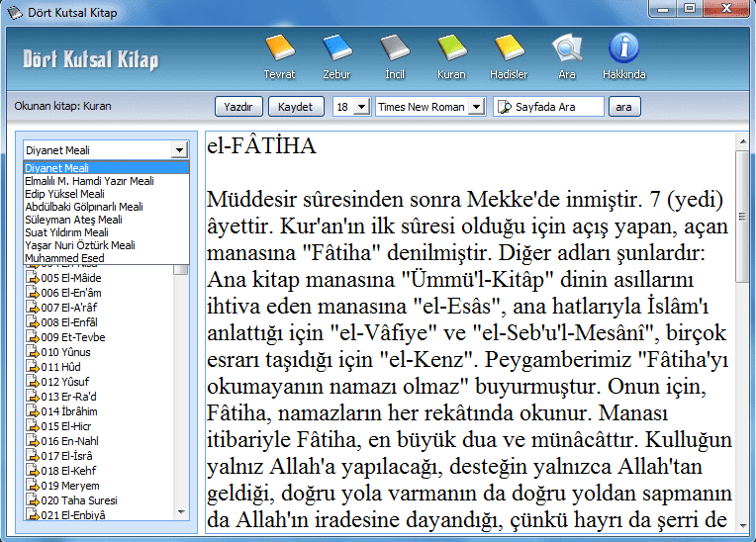756x542 pixels.
Task: Click the page icon next to 010 Yûnus
Action: coord(33,352)
